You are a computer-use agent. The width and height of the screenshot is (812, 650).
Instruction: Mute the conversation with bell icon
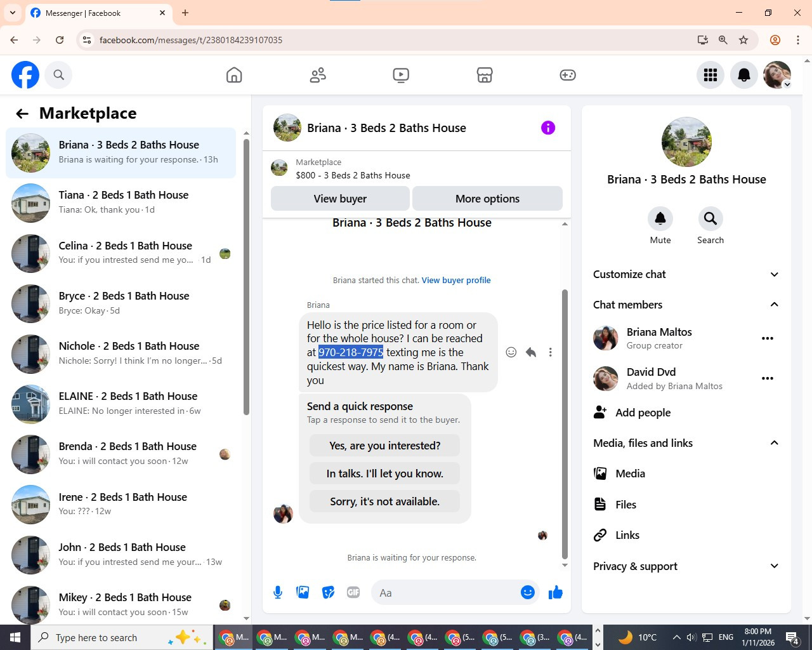tap(660, 218)
